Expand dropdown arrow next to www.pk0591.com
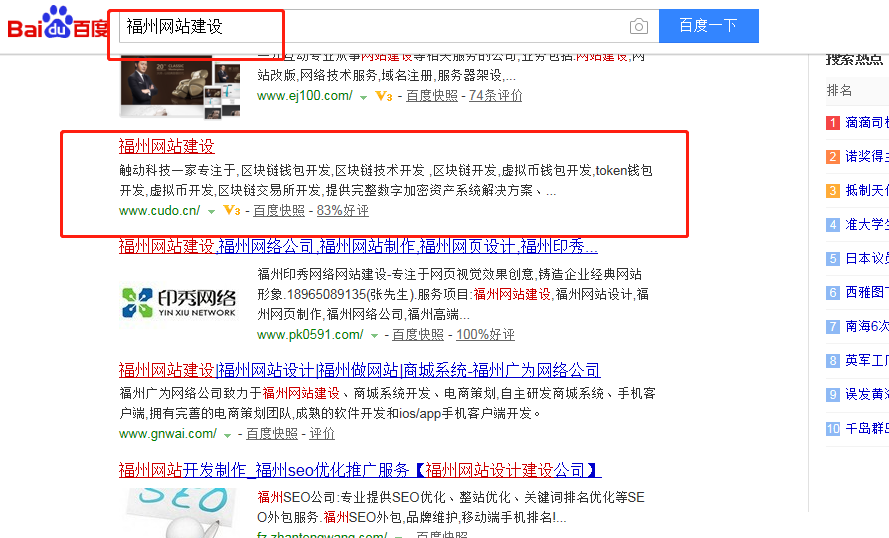 point(374,336)
